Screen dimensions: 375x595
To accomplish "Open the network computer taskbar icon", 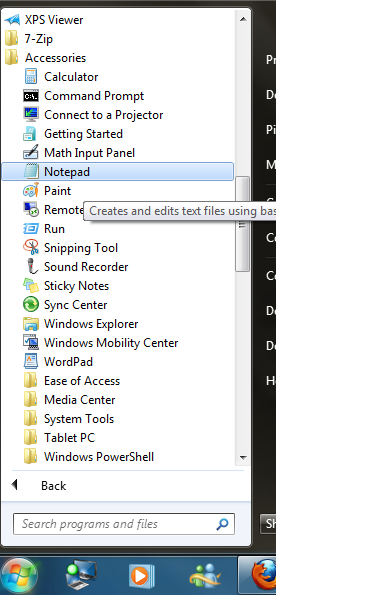I will 81,575.
